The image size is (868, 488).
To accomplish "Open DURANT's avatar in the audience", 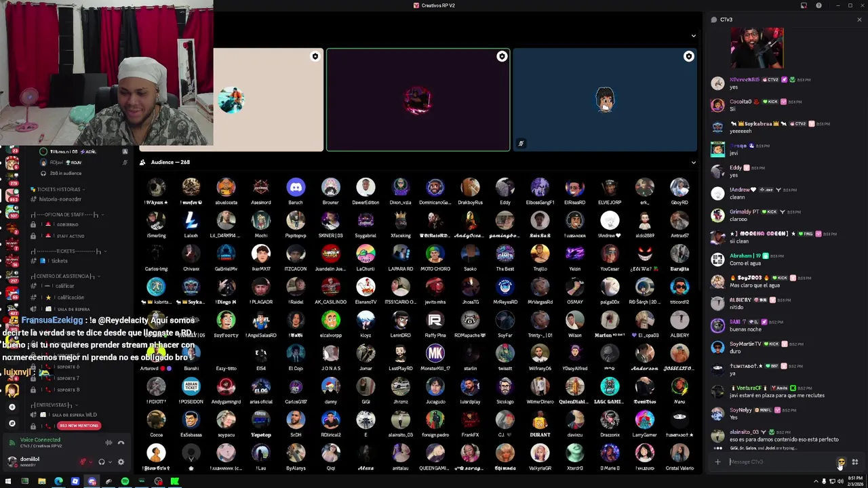I will (540, 420).
